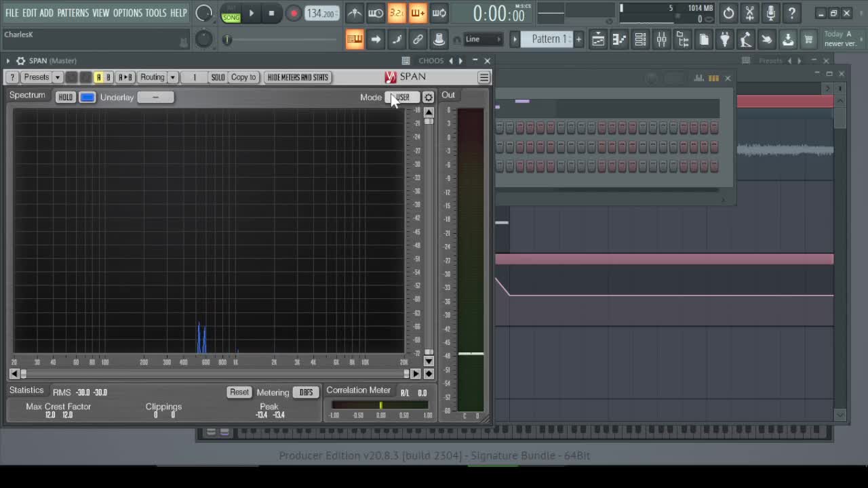Stop playback with the stop button
Viewport: 868px width, 488px height.
point(271,13)
